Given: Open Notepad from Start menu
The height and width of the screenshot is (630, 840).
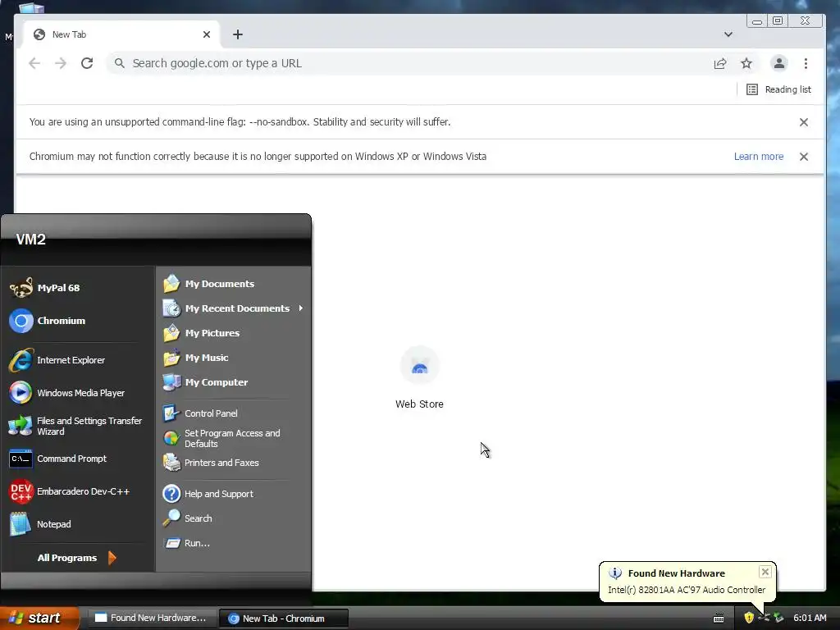Looking at the screenshot, I should (x=78, y=524).
